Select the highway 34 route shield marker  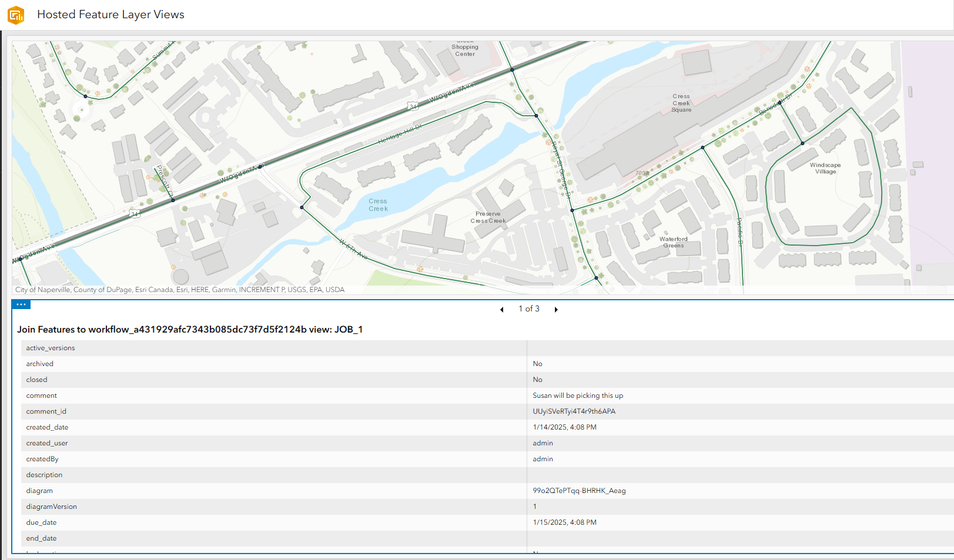pos(411,106)
